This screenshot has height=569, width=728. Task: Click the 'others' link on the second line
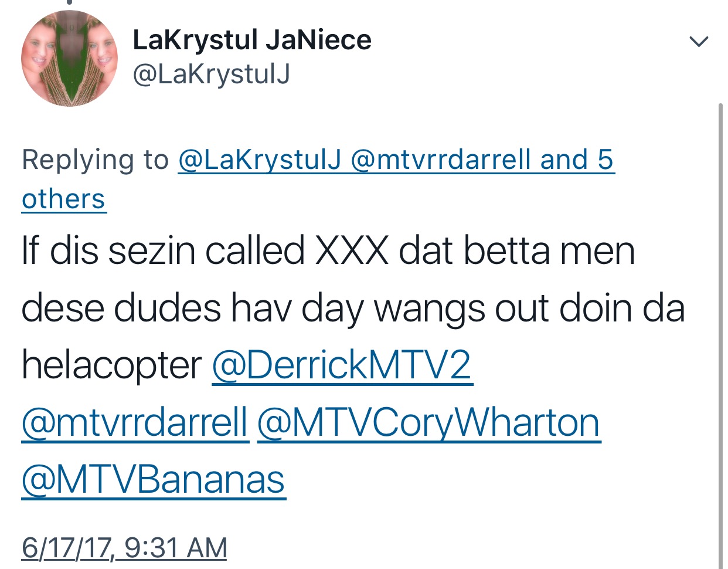pos(64,199)
